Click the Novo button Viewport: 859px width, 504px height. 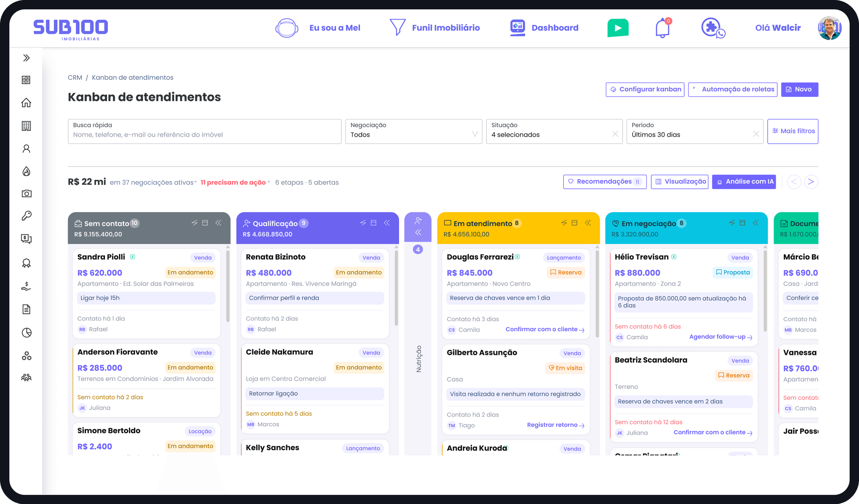point(799,89)
